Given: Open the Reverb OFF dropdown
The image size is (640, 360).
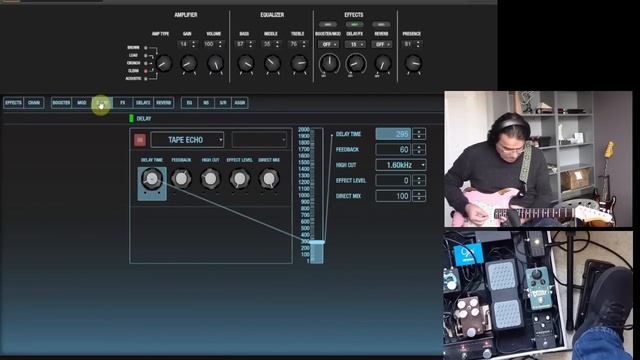Looking at the screenshot, I should click(x=382, y=44).
